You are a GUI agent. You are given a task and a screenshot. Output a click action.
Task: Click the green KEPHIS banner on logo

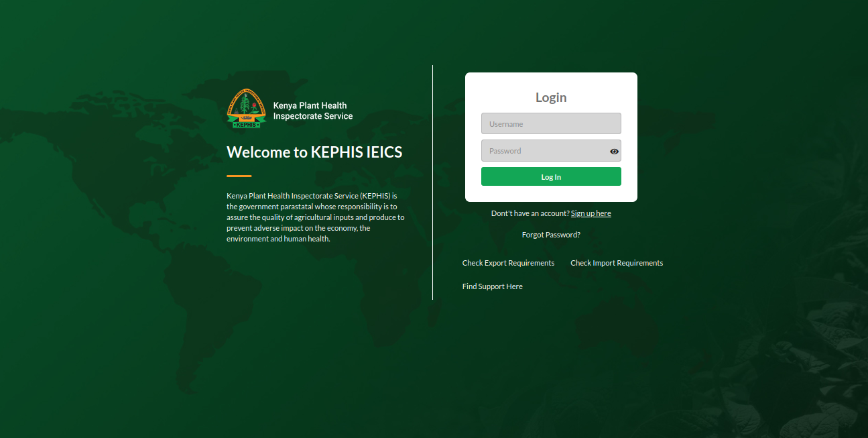[x=246, y=125]
